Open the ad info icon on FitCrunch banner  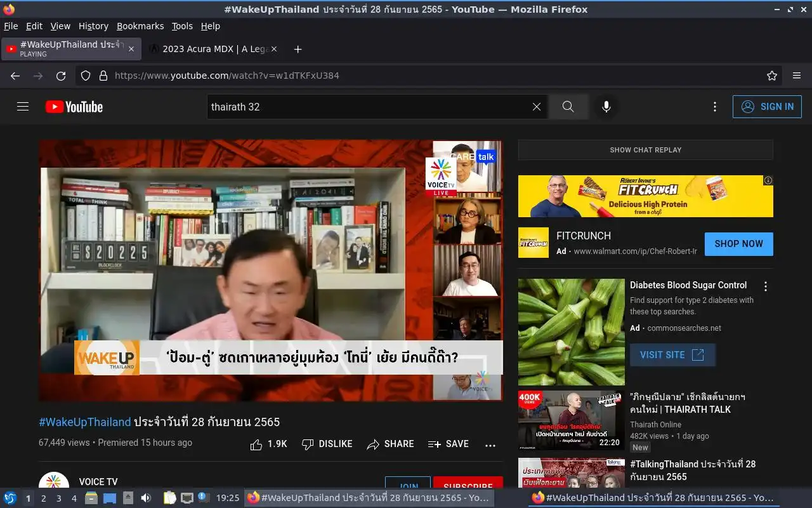click(768, 180)
